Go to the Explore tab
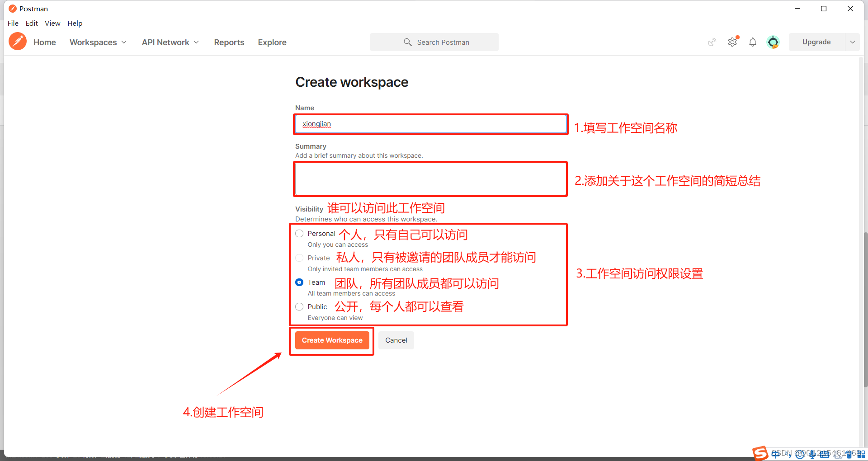Viewport: 868px width, 461px height. (x=272, y=42)
